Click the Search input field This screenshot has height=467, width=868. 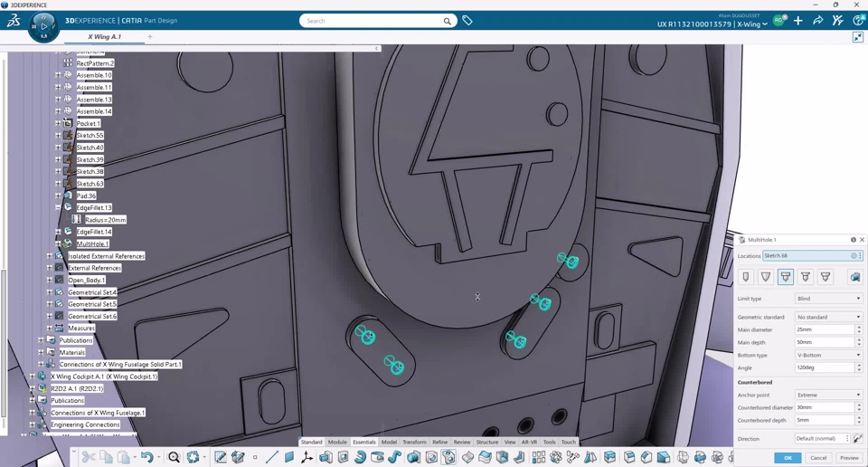[x=378, y=21]
